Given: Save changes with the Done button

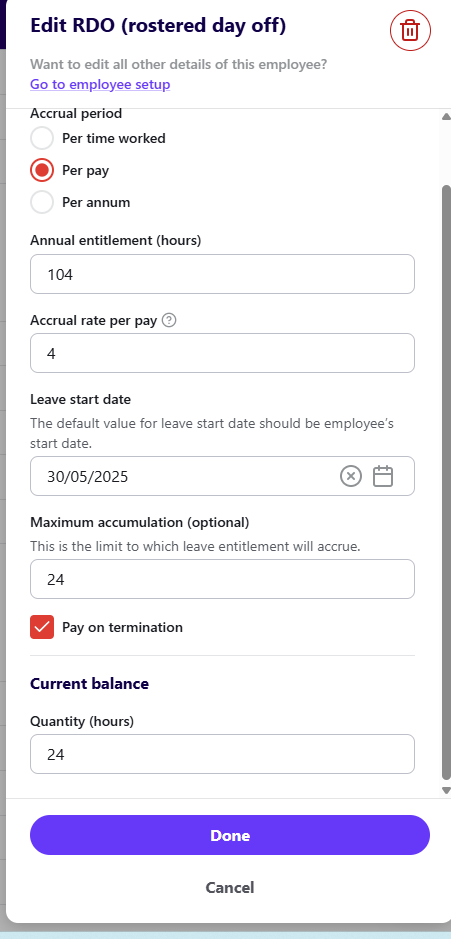Looking at the screenshot, I should tap(230, 835).
